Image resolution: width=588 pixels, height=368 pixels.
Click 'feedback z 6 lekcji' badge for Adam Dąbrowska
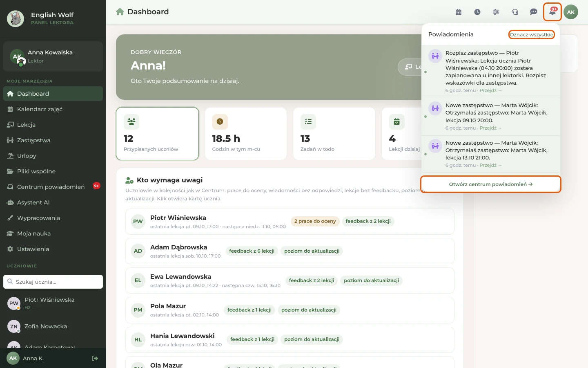[252, 251]
